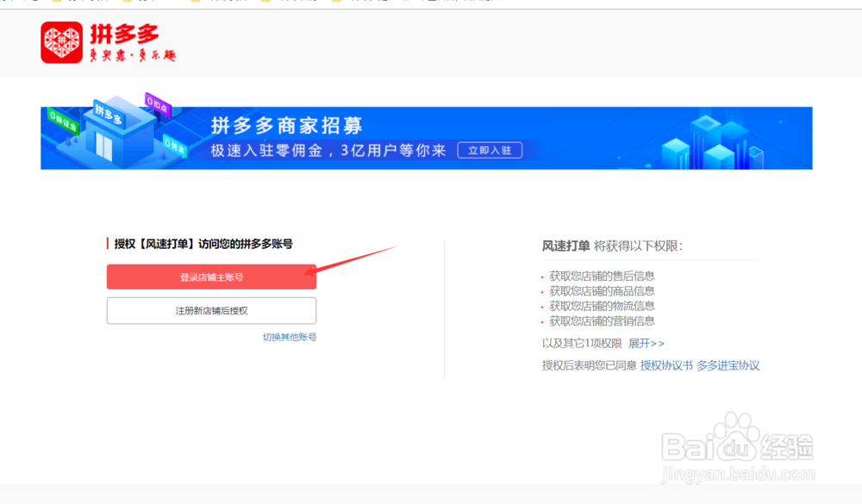Click the 风速打单 将获得以下权限 heading

(x=612, y=246)
